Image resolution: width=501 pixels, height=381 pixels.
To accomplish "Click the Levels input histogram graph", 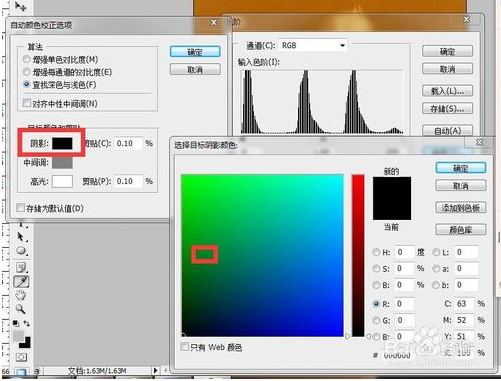I will [322, 101].
